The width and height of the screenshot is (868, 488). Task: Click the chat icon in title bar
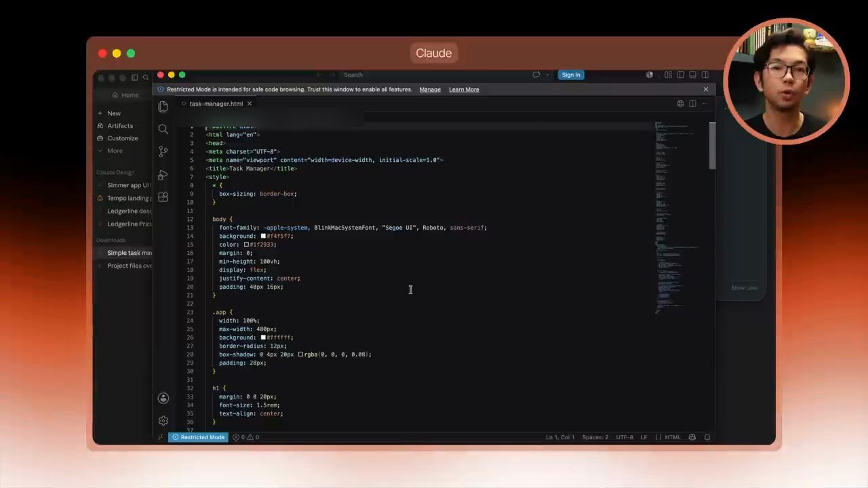536,75
